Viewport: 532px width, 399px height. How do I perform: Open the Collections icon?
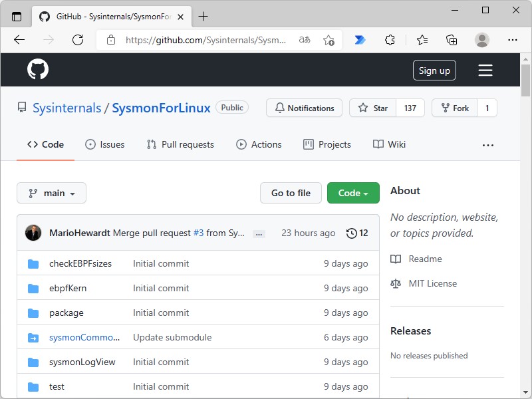click(452, 40)
